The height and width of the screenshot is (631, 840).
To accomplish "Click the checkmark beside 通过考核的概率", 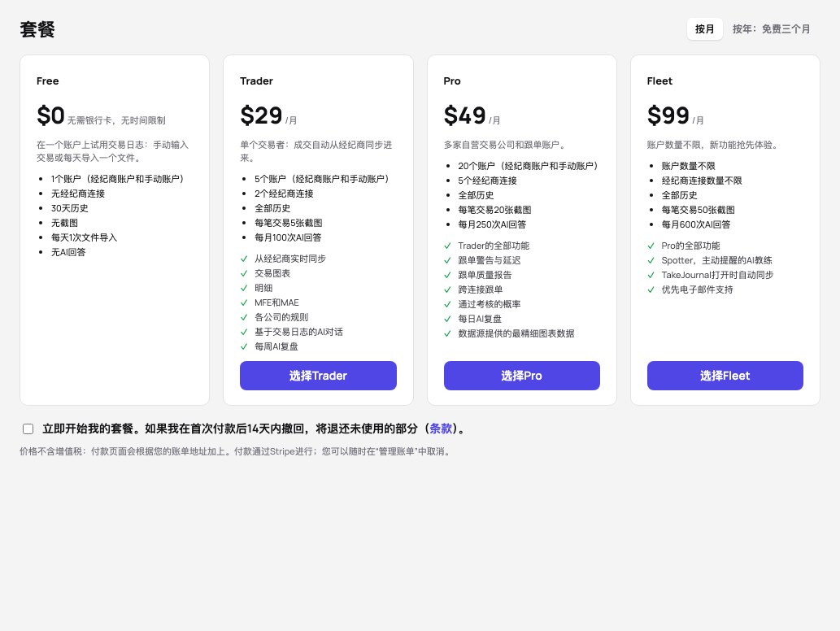I will [448, 304].
